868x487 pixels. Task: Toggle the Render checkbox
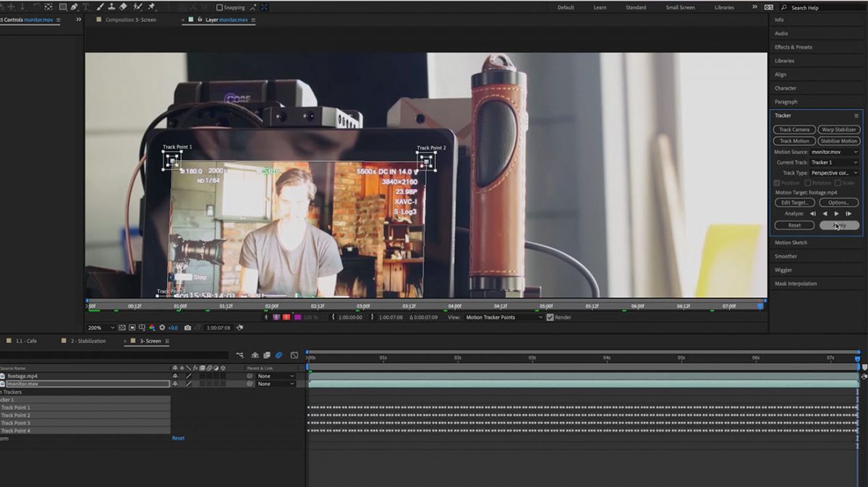550,318
